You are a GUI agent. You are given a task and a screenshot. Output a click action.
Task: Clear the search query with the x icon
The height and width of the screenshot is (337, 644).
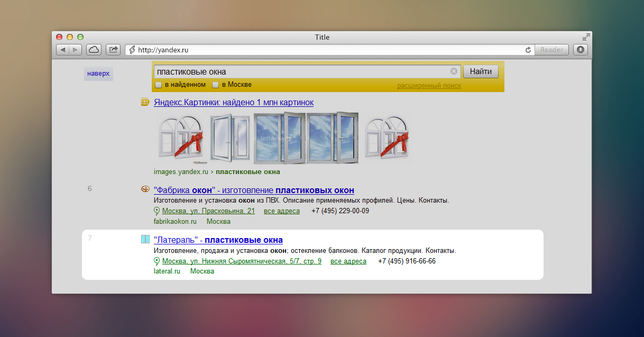coord(454,71)
